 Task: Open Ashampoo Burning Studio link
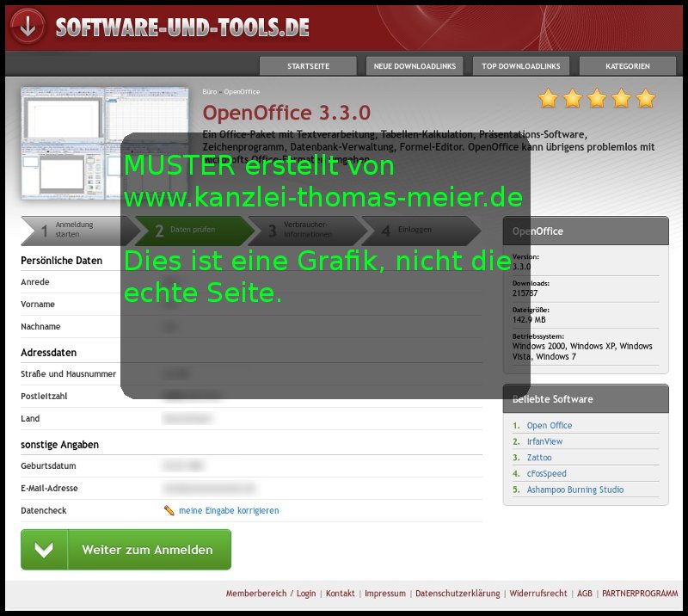574,490
